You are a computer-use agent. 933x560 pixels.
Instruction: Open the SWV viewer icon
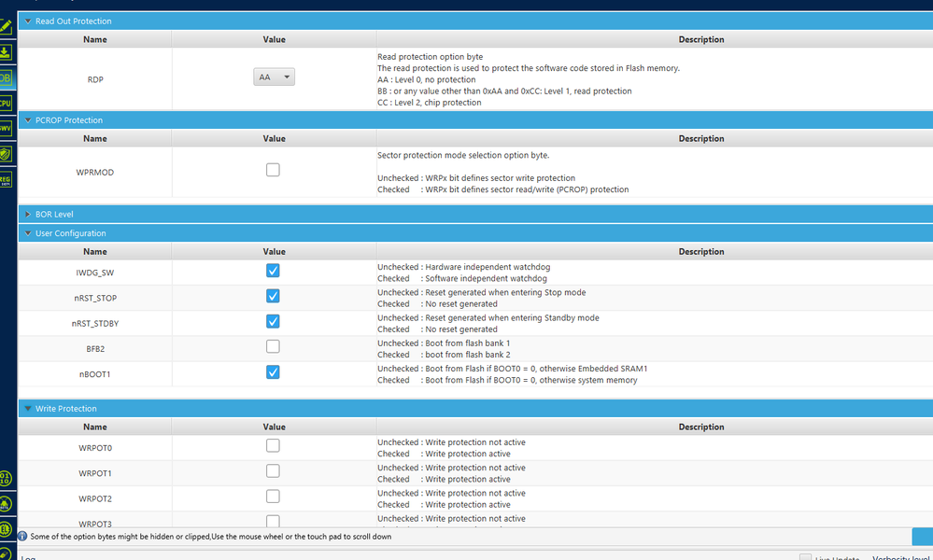pos(6,129)
